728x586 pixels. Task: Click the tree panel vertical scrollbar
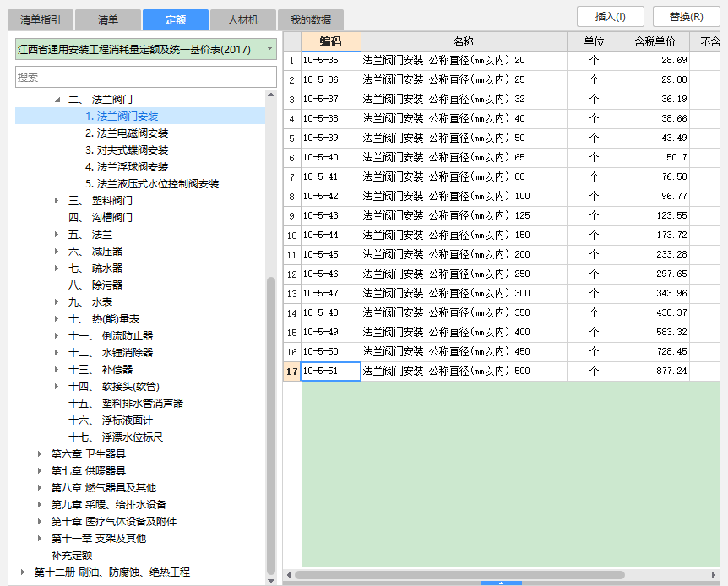click(270, 422)
